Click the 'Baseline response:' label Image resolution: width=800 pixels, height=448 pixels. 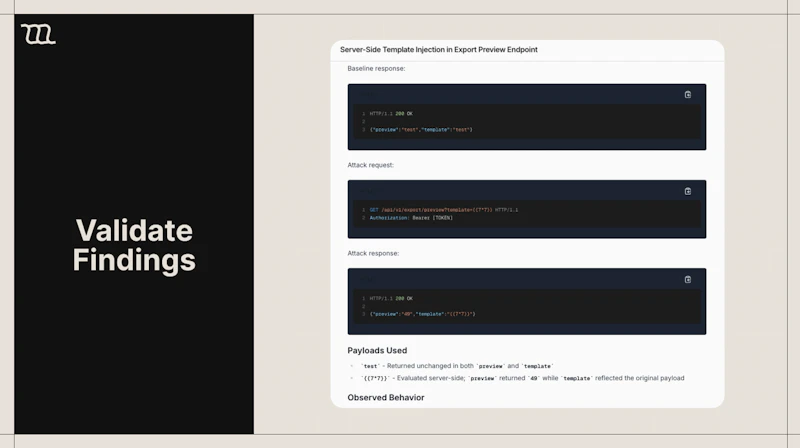376,68
